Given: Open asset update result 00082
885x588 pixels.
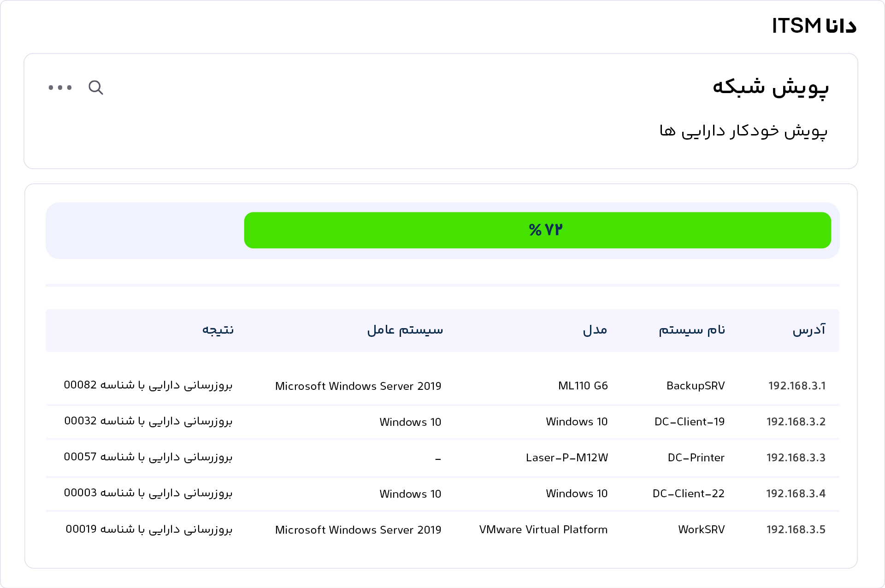Looking at the screenshot, I should click(x=148, y=385).
